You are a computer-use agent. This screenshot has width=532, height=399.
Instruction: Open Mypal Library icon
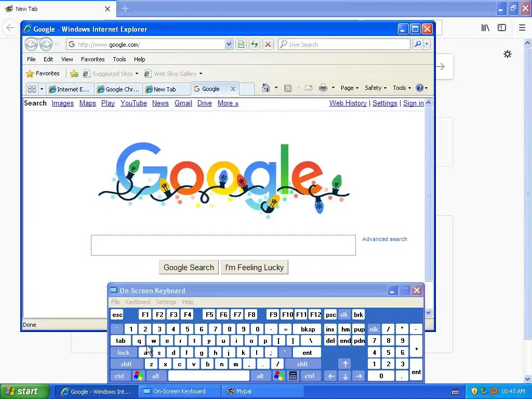coord(485,28)
